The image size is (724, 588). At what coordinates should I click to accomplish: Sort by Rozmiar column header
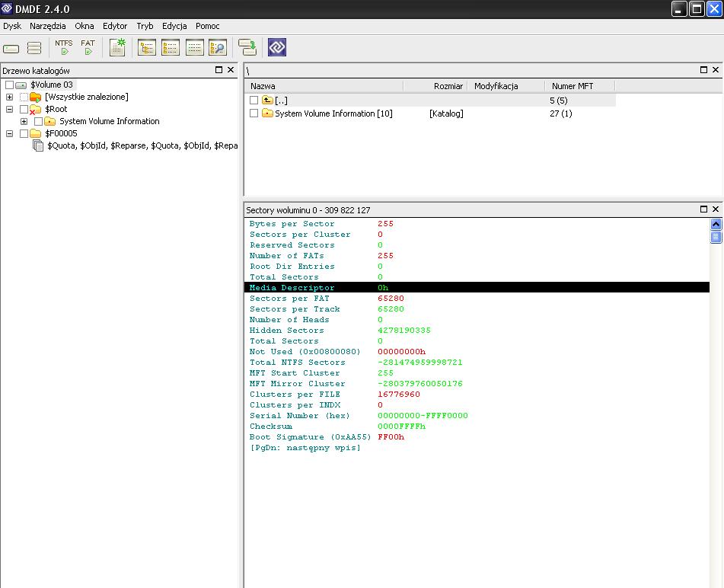(x=435, y=86)
